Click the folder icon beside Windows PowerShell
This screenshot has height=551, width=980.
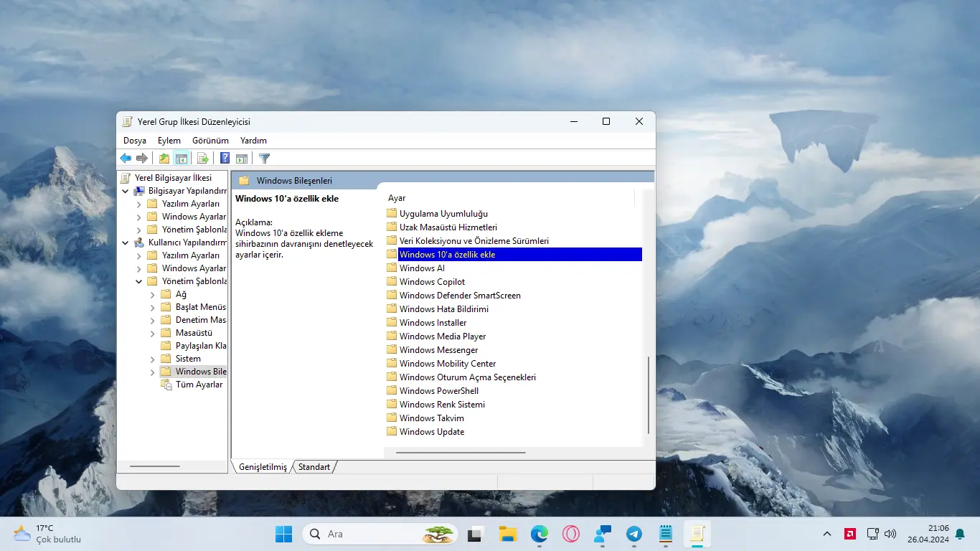pos(392,391)
